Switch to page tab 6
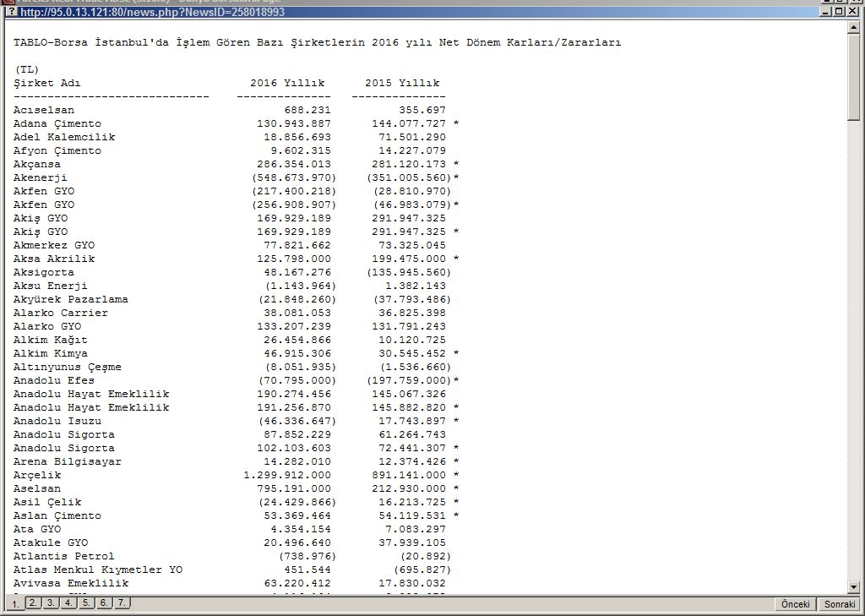This screenshot has height=616, width=865. 103,602
